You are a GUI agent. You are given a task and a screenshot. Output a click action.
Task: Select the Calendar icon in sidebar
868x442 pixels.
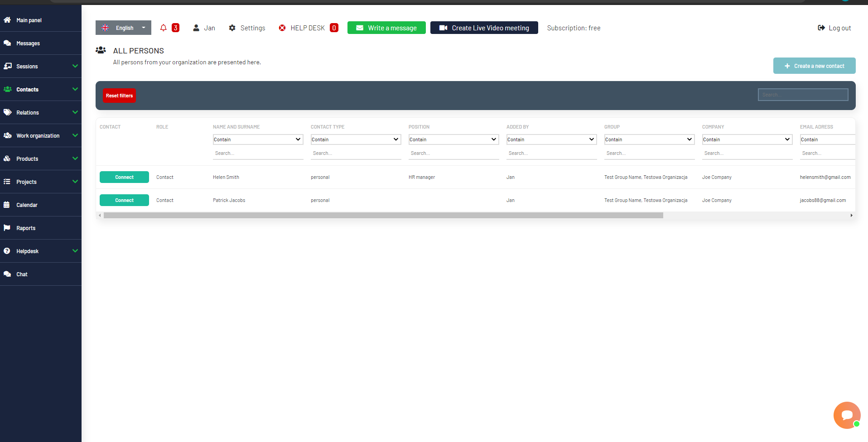7,205
